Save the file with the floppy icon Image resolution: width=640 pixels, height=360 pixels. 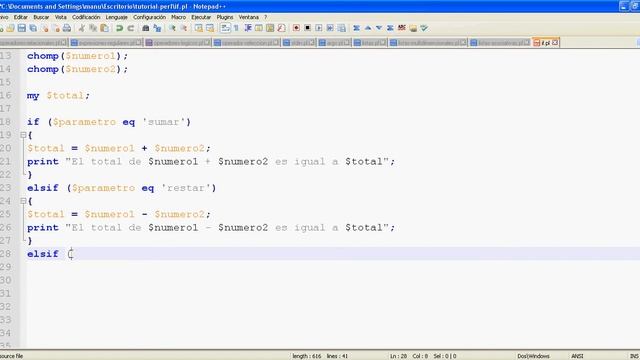coord(22,28)
